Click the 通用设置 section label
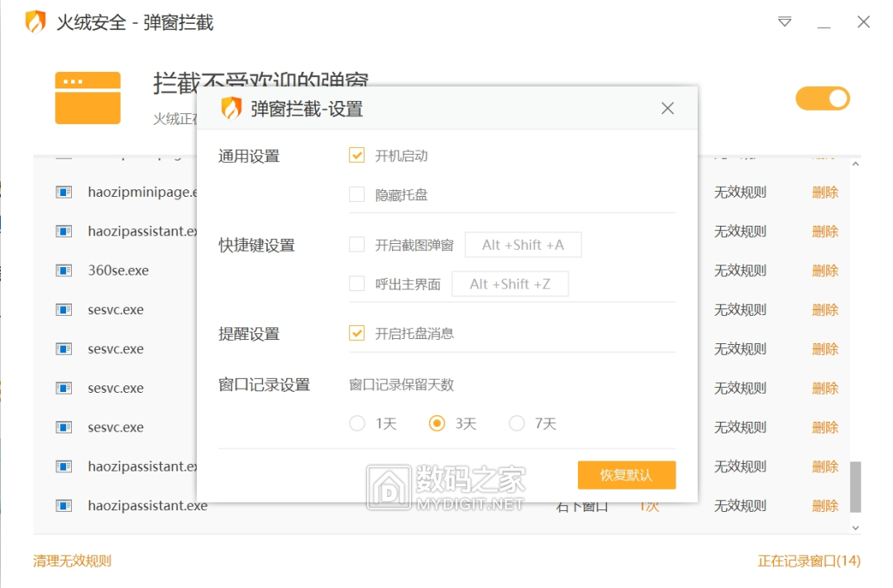Screen dimensions: 893x588 [249, 155]
